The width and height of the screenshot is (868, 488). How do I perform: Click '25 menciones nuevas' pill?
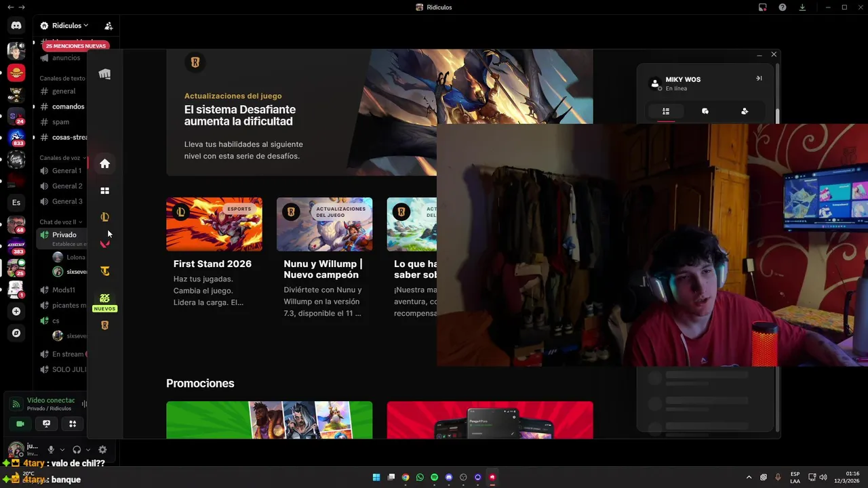[x=76, y=46]
